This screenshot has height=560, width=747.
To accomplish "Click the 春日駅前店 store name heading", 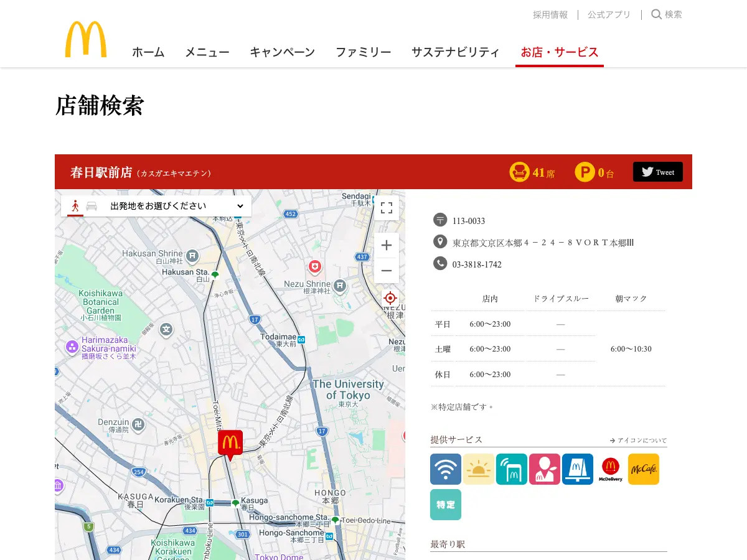I will 101,172.
